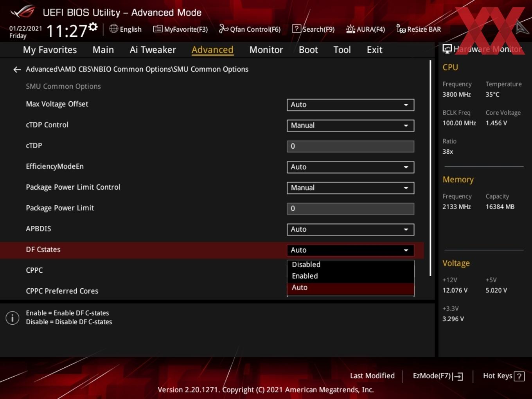The height and width of the screenshot is (399, 532).
Task: Click the 11:27 clock display
Action: pos(67,31)
